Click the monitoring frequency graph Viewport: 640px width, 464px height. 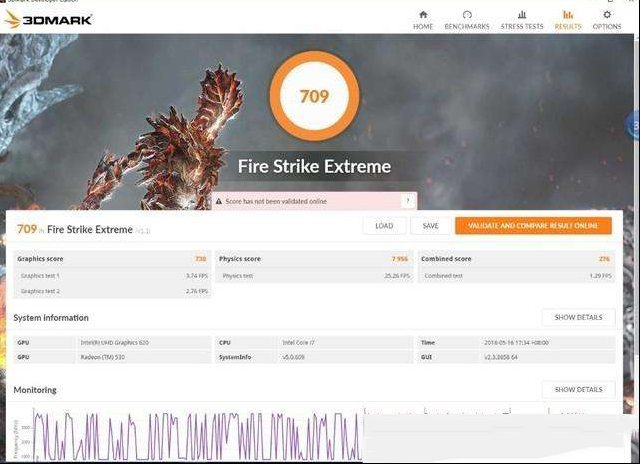[198, 435]
